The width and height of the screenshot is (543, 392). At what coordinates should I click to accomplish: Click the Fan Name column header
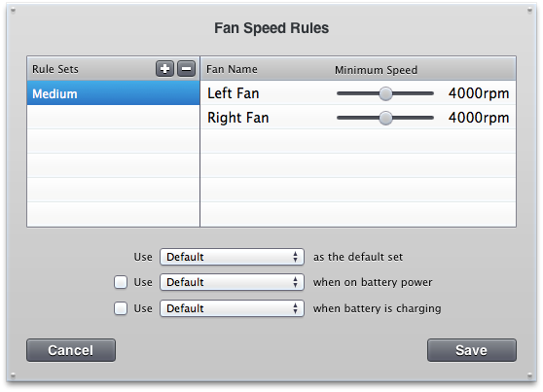pos(232,69)
